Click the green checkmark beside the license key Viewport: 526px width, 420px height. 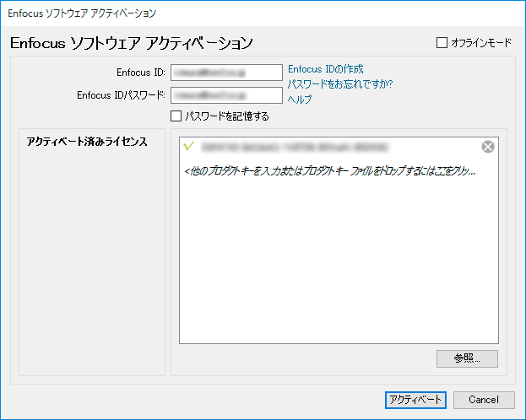(189, 146)
